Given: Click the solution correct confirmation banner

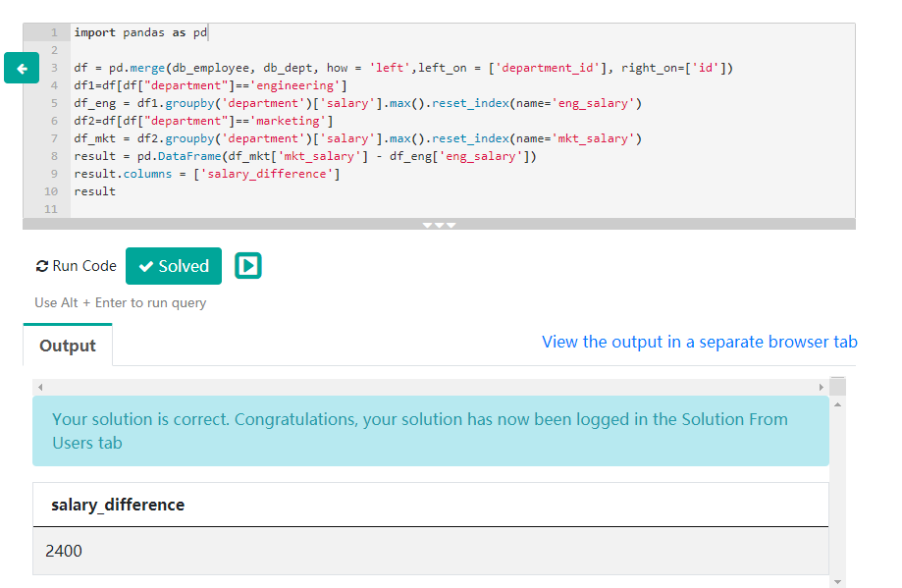Looking at the screenshot, I should point(430,431).
